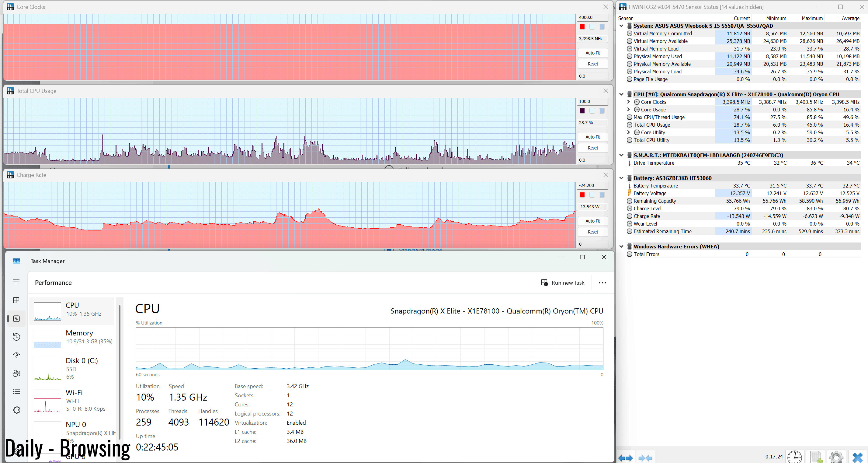The width and height of the screenshot is (868, 463).
Task: Click the Battery Temperature thermometer icon
Action: click(629, 186)
